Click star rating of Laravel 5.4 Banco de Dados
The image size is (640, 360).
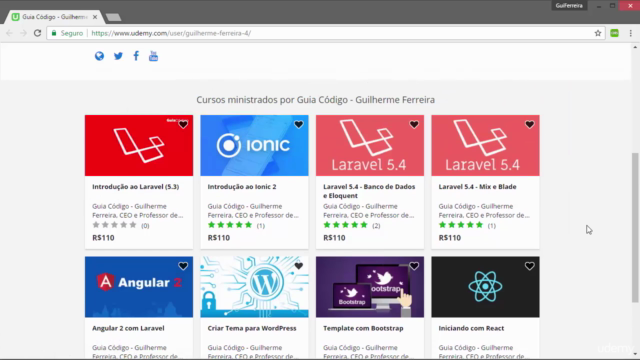pos(345,225)
